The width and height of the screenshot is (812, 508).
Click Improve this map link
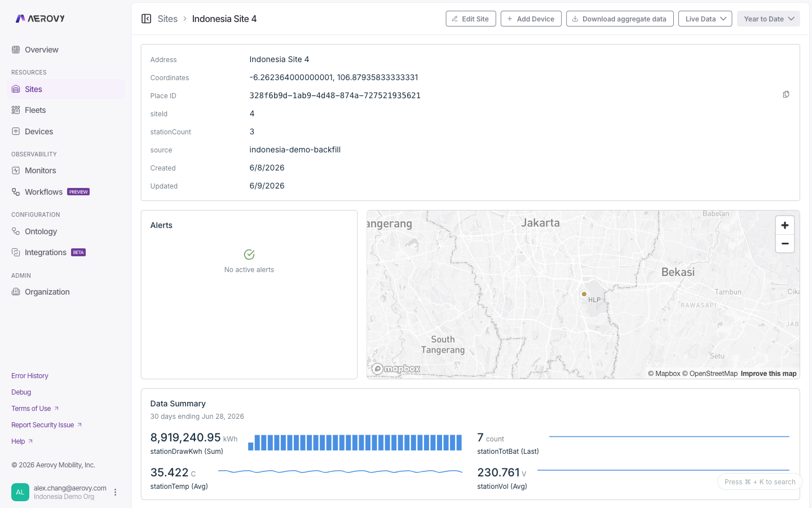click(769, 374)
